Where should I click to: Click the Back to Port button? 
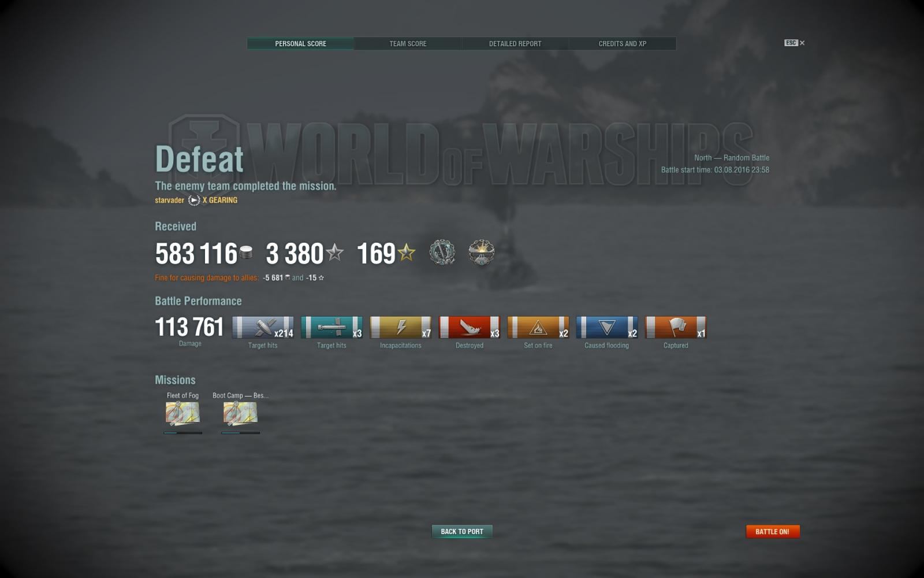point(462,531)
